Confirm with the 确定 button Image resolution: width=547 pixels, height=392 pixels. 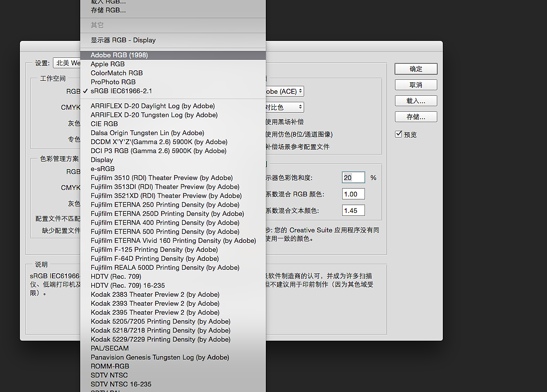pyautogui.click(x=416, y=69)
